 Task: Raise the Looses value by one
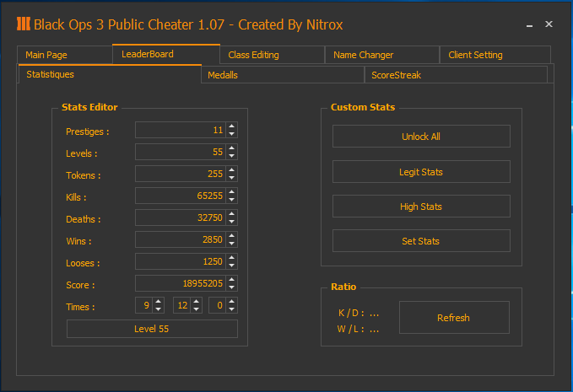(x=232, y=258)
